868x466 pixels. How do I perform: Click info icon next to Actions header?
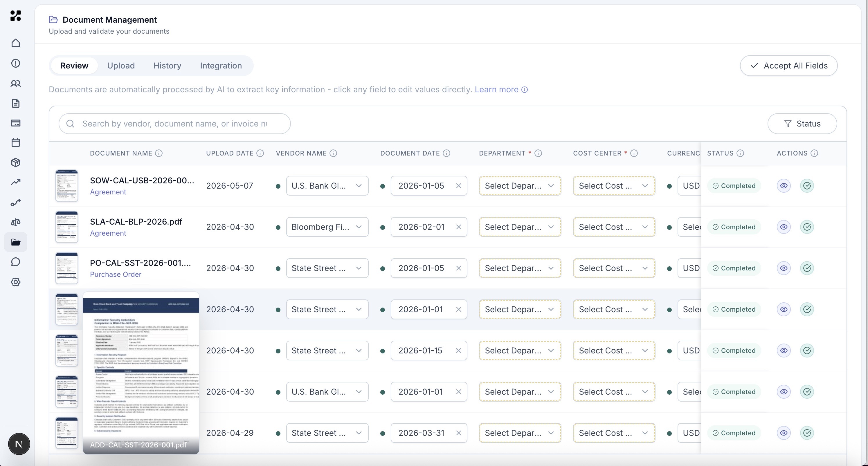click(x=814, y=153)
